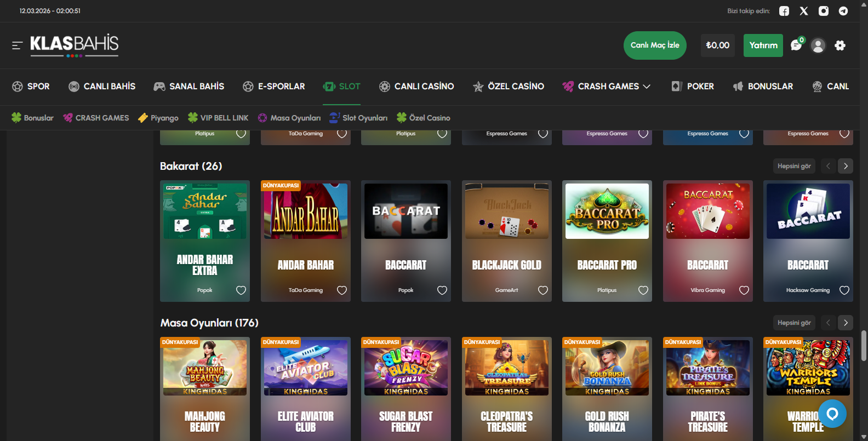Image resolution: width=868 pixels, height=441 pixels.
Task: Open the CANLI CASİNO menu item
Action: click(x=416, y=87)
